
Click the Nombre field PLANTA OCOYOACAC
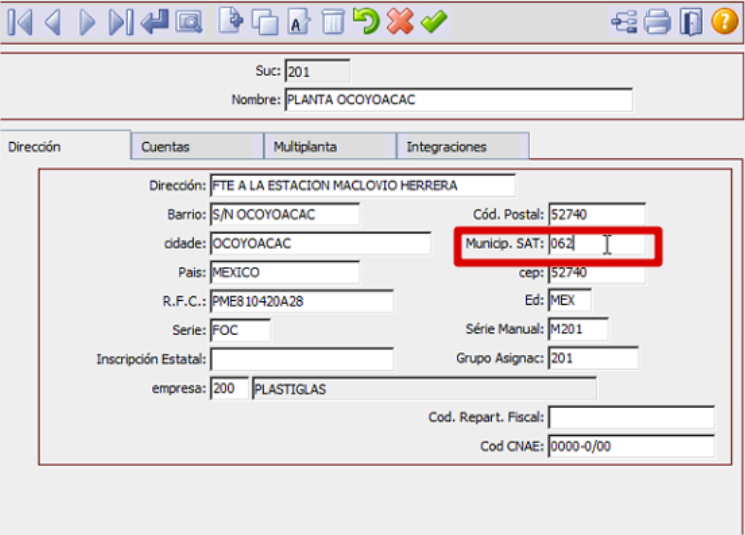coord(458,100)
